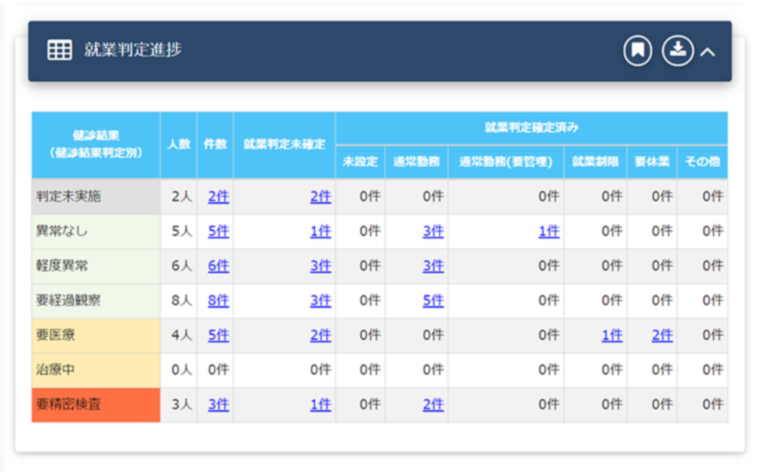Click the table grid icon beside 就業判定進捗
The image size is (760, 475).
[60, 51]
